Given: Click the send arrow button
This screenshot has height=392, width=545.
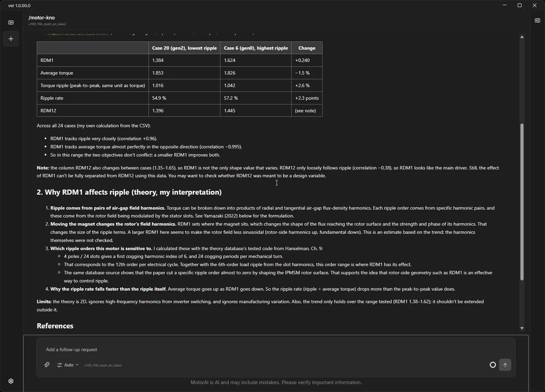Looking at the screenshot, I should coord(505,365).
